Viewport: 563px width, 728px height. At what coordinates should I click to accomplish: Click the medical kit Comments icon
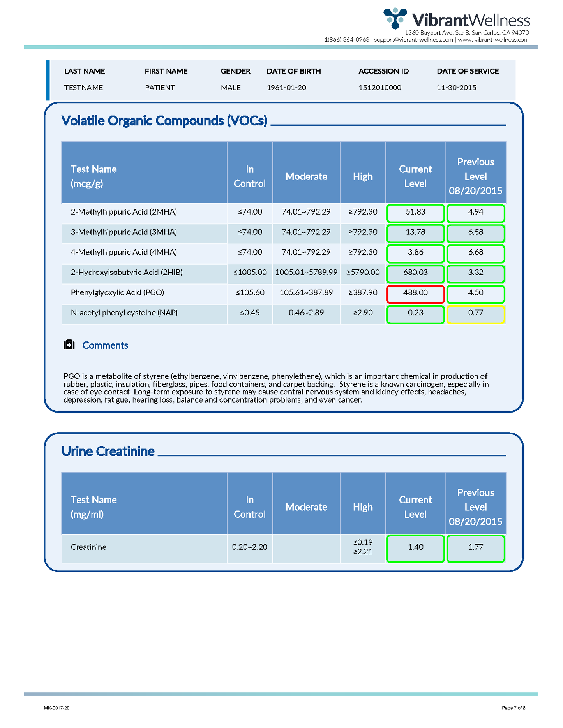(x=69, y=345)
